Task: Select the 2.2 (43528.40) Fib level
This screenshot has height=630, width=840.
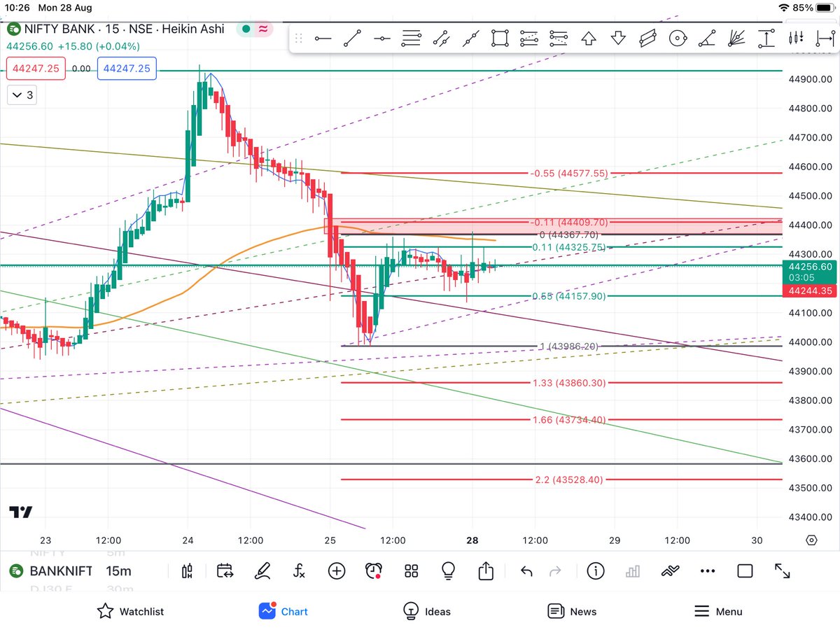Action: coord(568,479)
